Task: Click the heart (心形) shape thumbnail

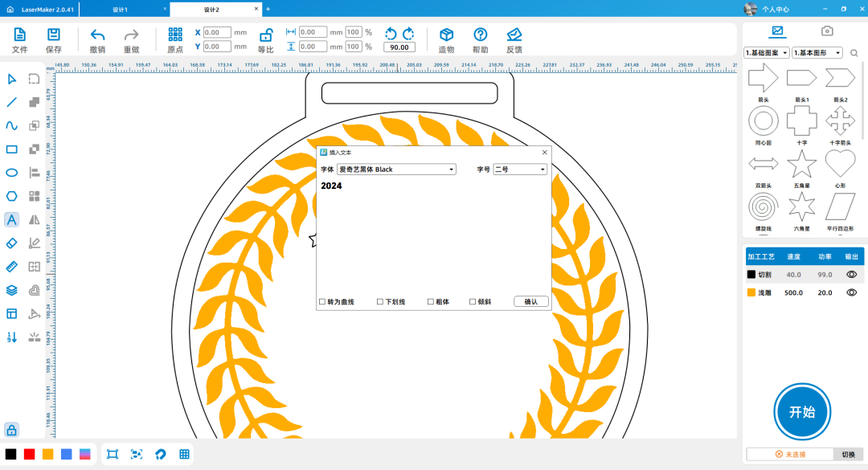Action: 841,164
